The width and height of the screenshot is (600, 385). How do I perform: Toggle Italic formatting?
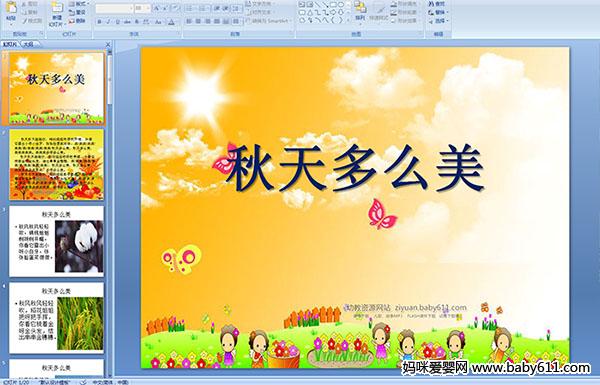108,22
